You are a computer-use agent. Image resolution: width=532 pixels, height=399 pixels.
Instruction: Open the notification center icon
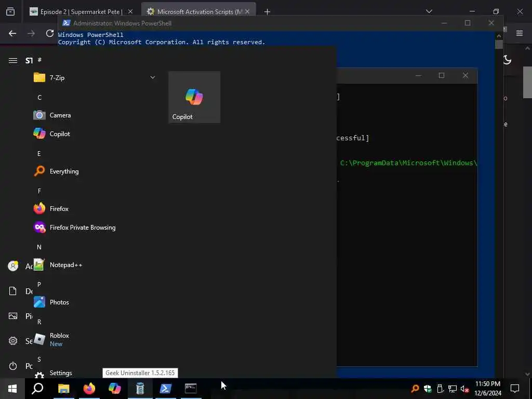515,389
